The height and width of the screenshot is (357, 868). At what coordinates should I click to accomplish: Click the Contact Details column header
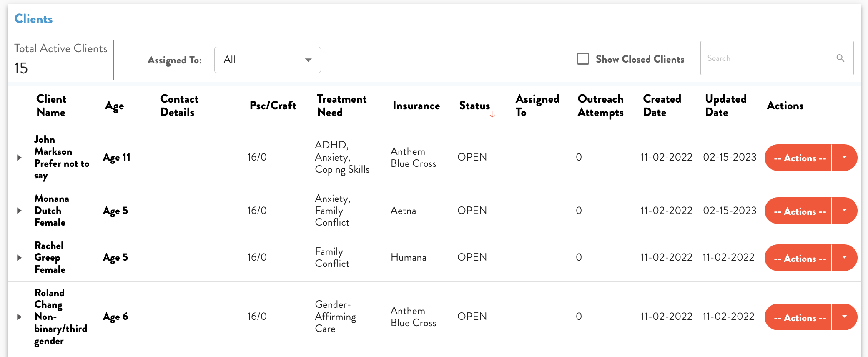click(179, 106)
